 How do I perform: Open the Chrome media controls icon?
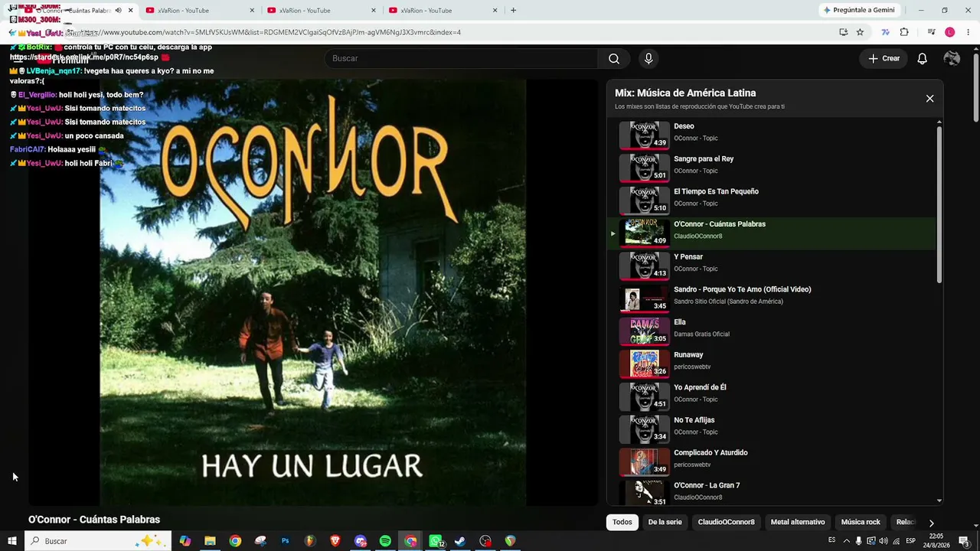pos(931,32)
